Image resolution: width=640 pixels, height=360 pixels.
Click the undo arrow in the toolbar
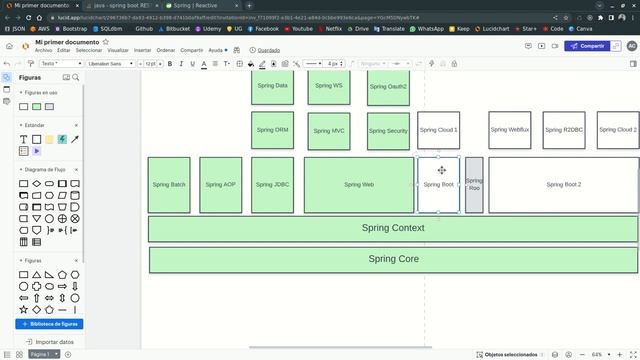click(x=7, y=64)
